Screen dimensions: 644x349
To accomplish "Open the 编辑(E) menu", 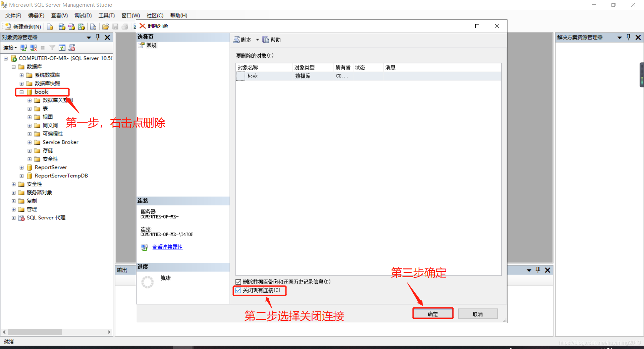I will pos(36,15).
